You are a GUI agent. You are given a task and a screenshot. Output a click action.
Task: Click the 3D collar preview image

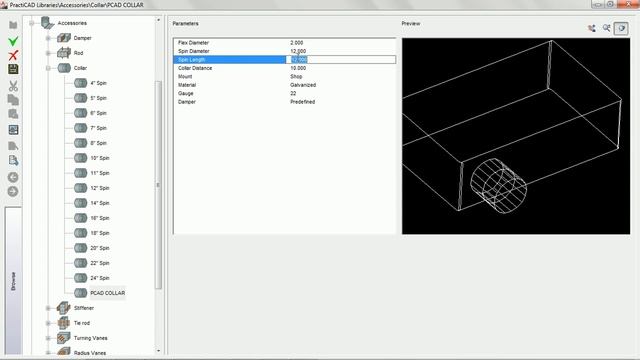pyautogui.click(x=516, y=136)
